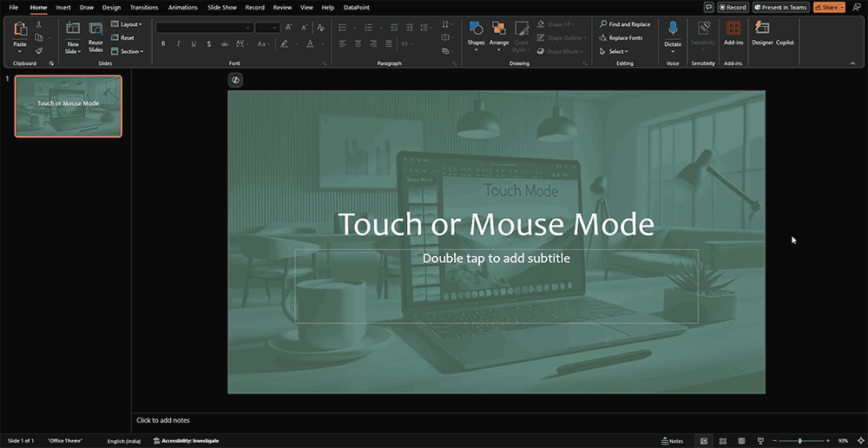Decrease list indent level
Screen dimensions: 868x448
393,27
